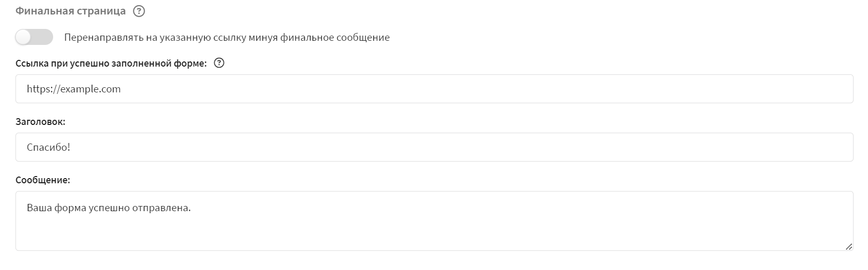Click the Заголовок label
Image resolution: width=868 pixels, height=270 pixels.
click(40, 122)
